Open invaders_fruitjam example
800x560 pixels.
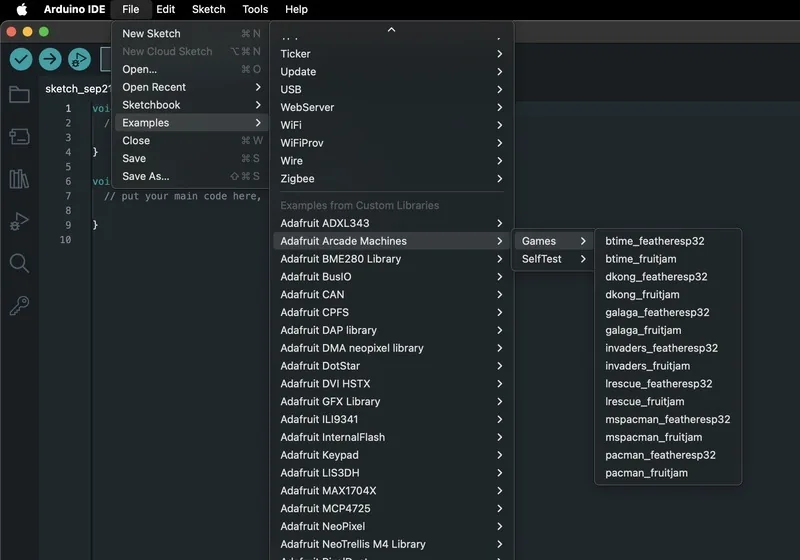click(x=668, y=366)
